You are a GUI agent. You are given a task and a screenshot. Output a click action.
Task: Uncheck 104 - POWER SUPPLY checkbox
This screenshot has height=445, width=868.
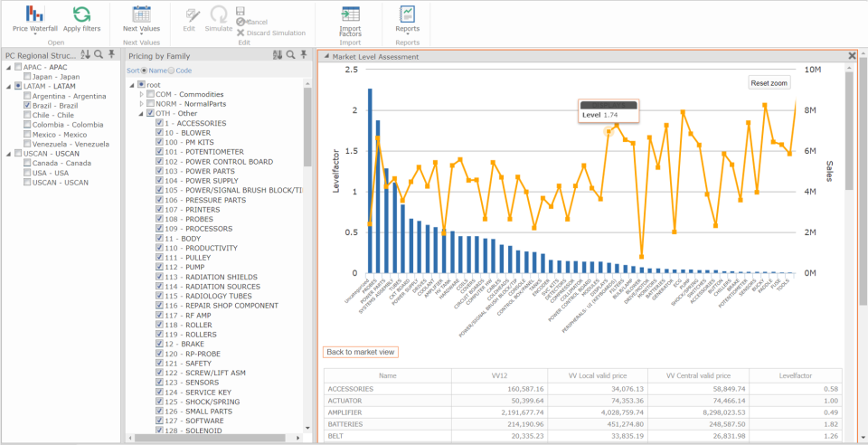pos(159,180)
